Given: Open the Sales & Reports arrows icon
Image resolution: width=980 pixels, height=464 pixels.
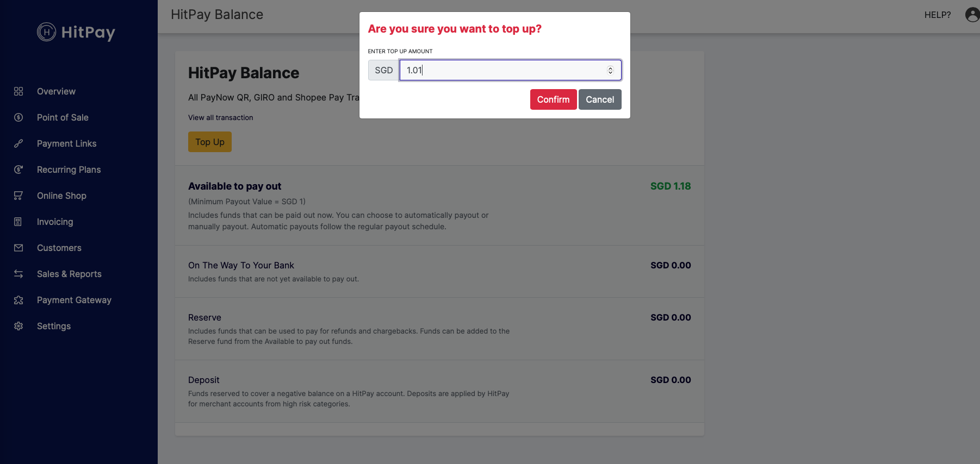Looking at the screenshot, I should click(x=18, y=274).
